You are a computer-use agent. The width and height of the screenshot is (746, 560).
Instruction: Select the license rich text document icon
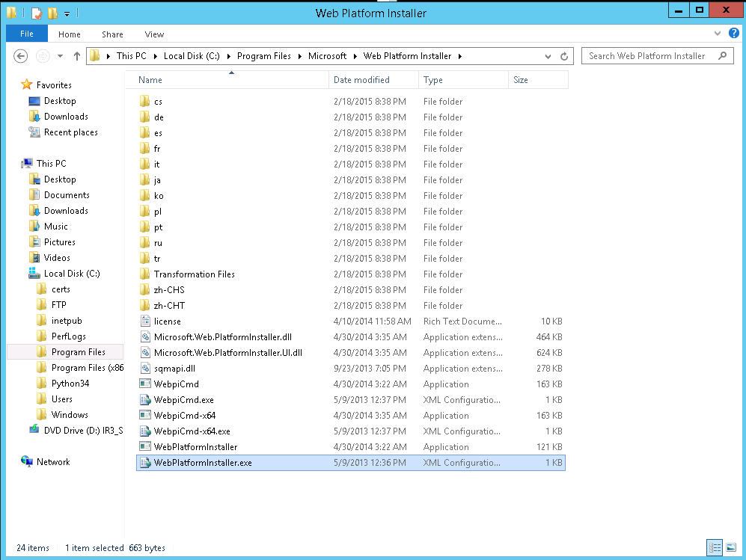[145, 321]
